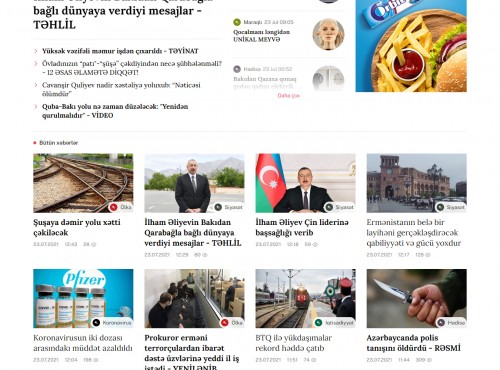The image size is (500, 370).
Task: Click the Hadisə icon on knife image
Action: [x=441, y=323]
